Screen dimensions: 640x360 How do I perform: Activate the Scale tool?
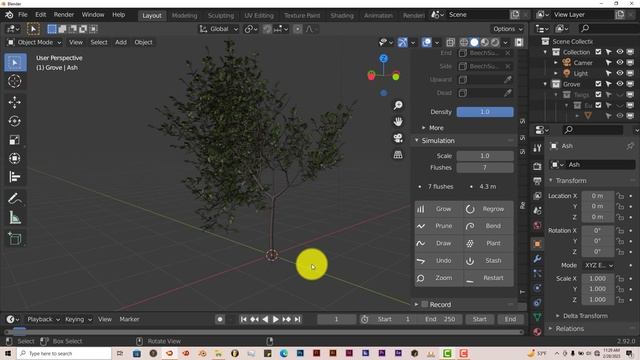coord(15,140)
